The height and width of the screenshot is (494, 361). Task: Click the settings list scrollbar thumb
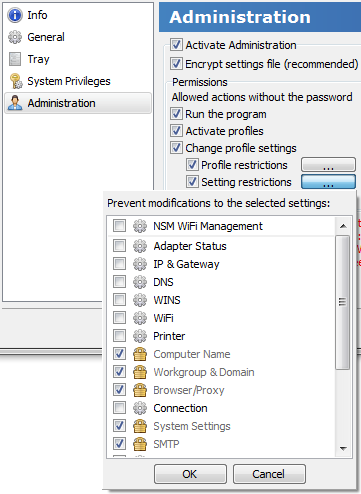click(x=343, y=302)
